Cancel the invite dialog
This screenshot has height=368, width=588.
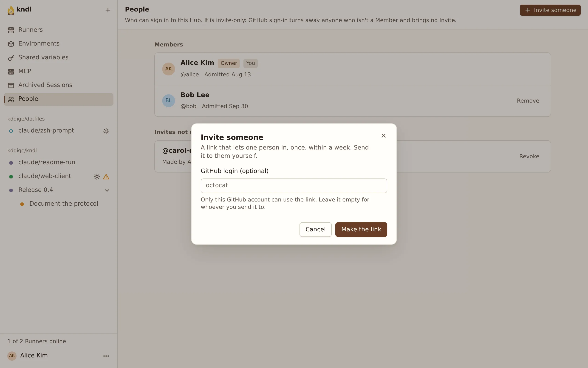pyautogui.click(x=315, y=230)
